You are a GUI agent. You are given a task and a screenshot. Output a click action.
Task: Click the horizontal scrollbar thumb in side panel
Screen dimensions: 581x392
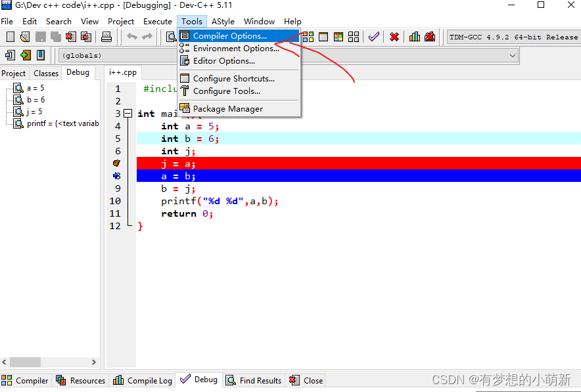25,362
